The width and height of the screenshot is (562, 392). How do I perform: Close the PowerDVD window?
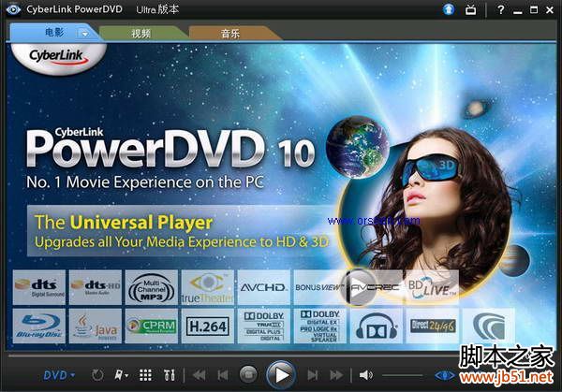[x=550, y=10]
